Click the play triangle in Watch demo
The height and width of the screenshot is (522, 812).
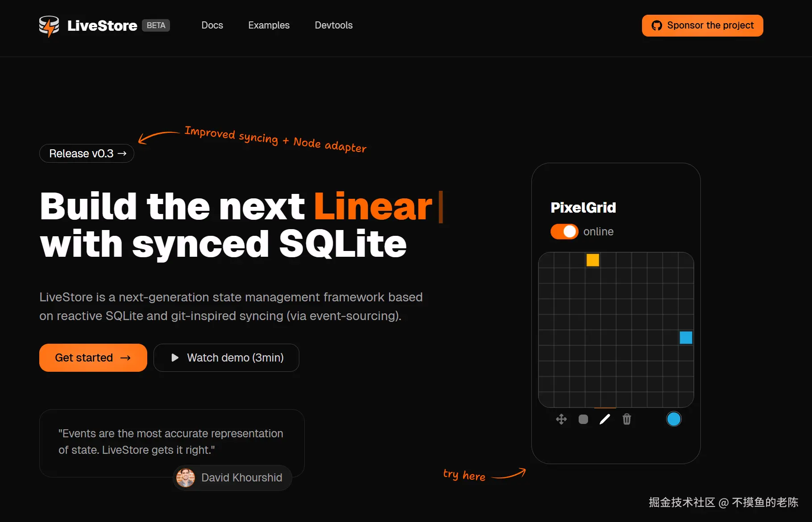click(x=175, y=358)
